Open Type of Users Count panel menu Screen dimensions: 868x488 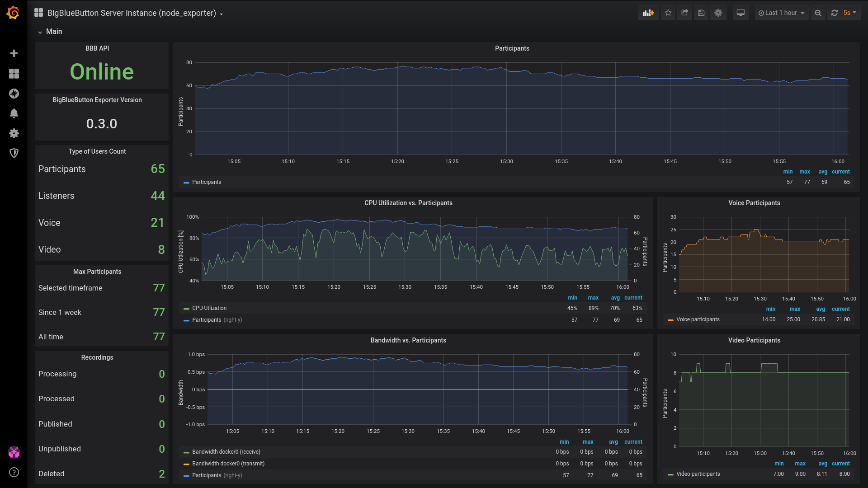pos(97,151)
